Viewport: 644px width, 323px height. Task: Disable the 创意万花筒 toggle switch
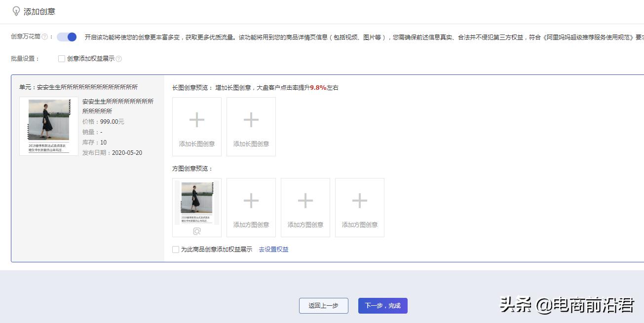[66, 37]
